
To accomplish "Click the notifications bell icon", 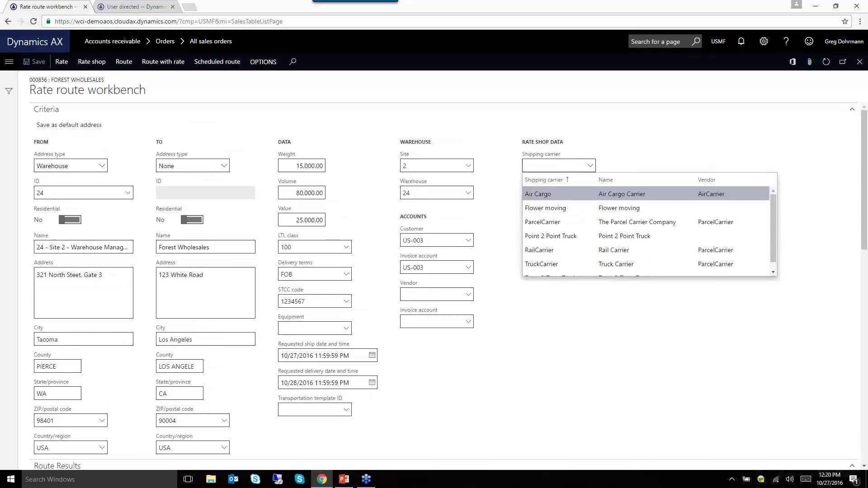I will coord(741,41).
